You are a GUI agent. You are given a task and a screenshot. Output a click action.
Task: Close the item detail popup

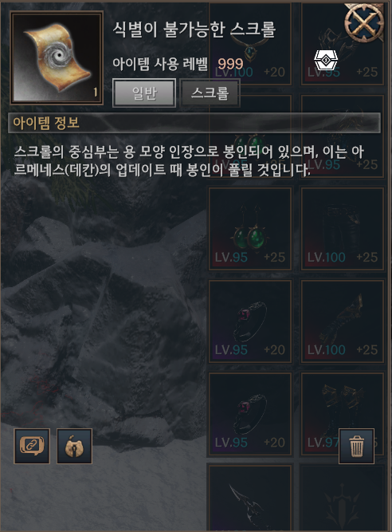(x=364, y=23)
